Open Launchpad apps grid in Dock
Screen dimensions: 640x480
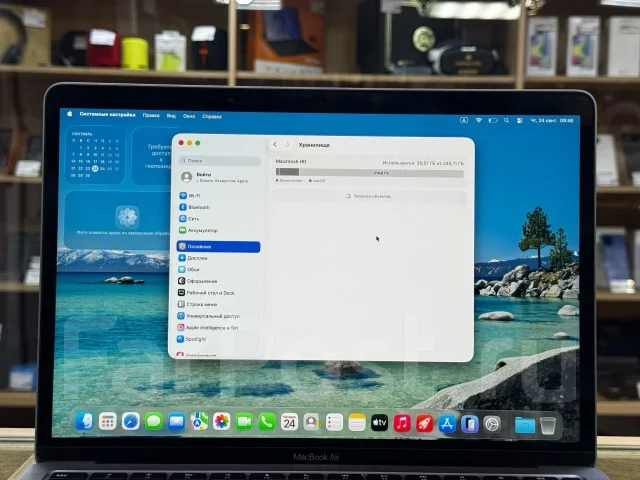click(x=108, y=422)
